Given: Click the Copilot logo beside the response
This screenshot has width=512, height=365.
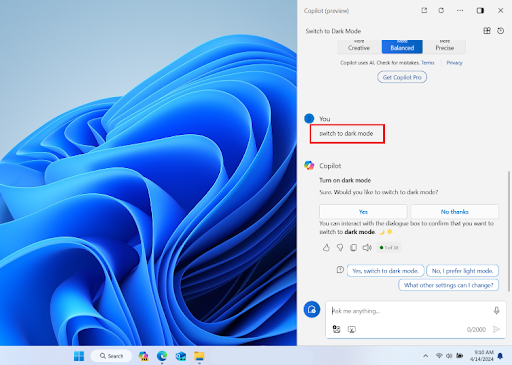Looking at the screenshot, I should 309,165.
